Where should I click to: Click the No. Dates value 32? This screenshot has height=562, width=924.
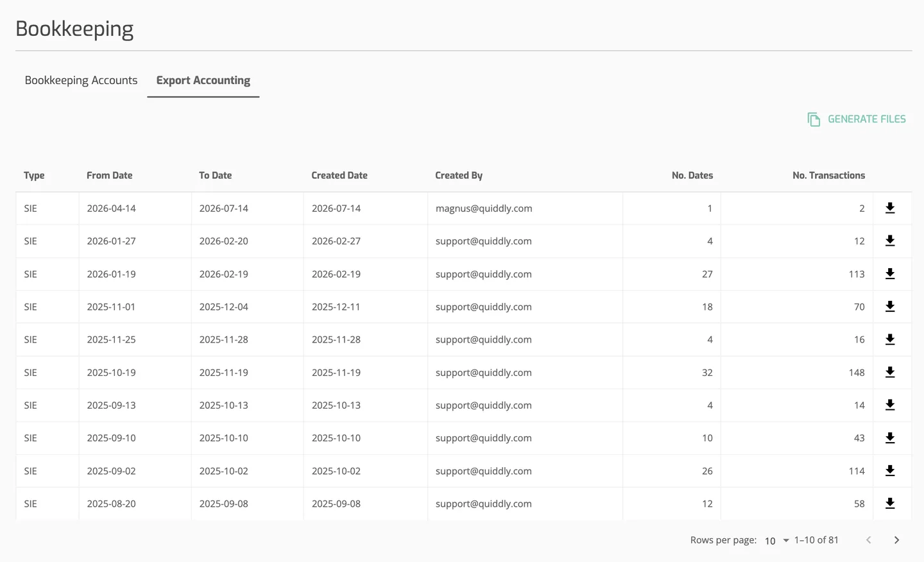point(707,373)
